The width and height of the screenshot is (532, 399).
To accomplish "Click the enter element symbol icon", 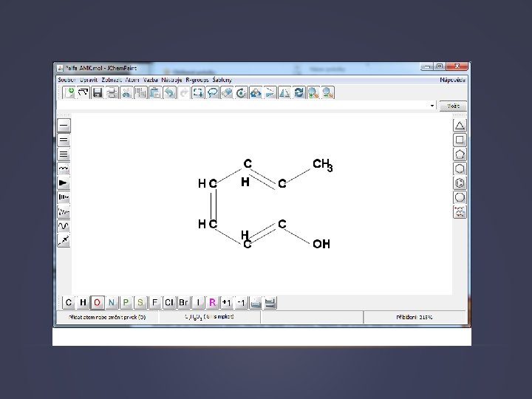I will pyautogui.click(x=270, y=302).
